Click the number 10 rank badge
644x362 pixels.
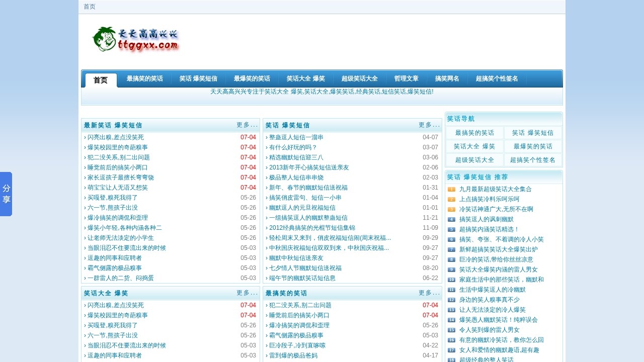451,280
